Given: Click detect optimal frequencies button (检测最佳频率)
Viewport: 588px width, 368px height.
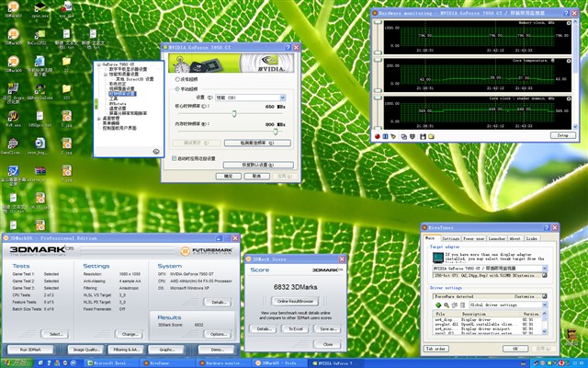Looking at the screenshot, I should tap(257, 144).
